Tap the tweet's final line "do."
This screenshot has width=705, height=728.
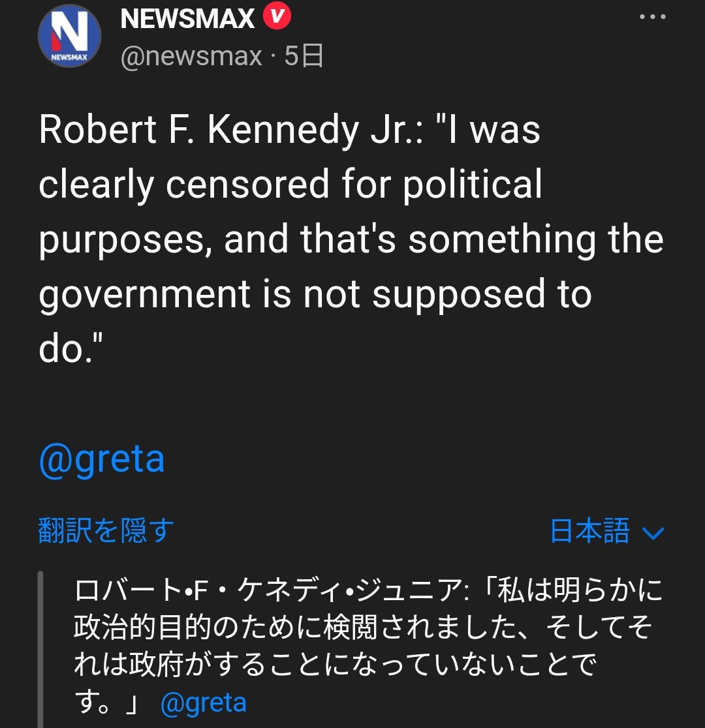pyautogui.click(x=70, y=348)
